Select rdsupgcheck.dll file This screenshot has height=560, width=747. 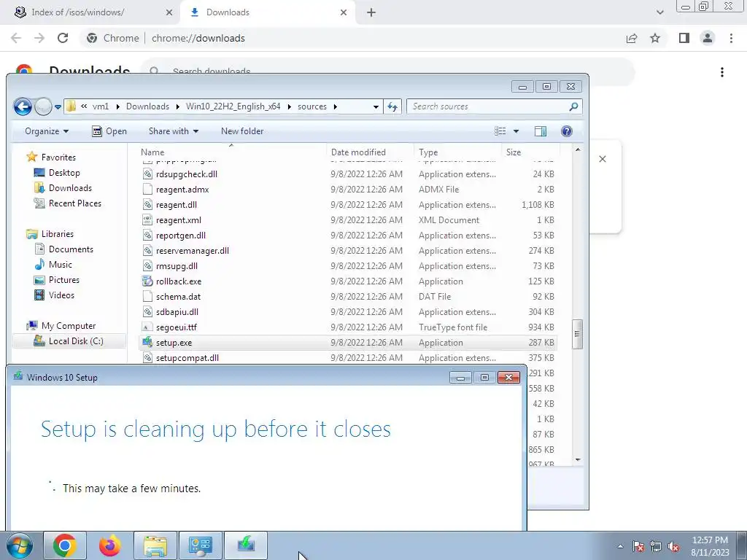pos(186,174)
